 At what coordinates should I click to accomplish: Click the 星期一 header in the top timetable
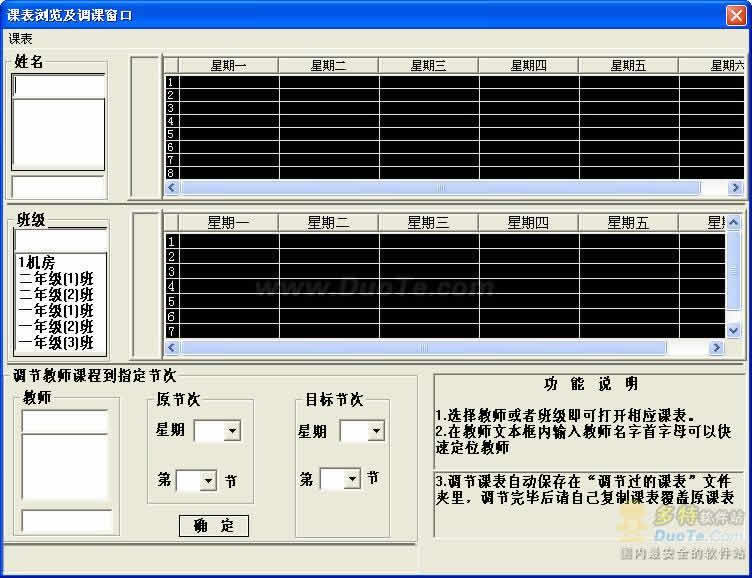tap(228, 65)
